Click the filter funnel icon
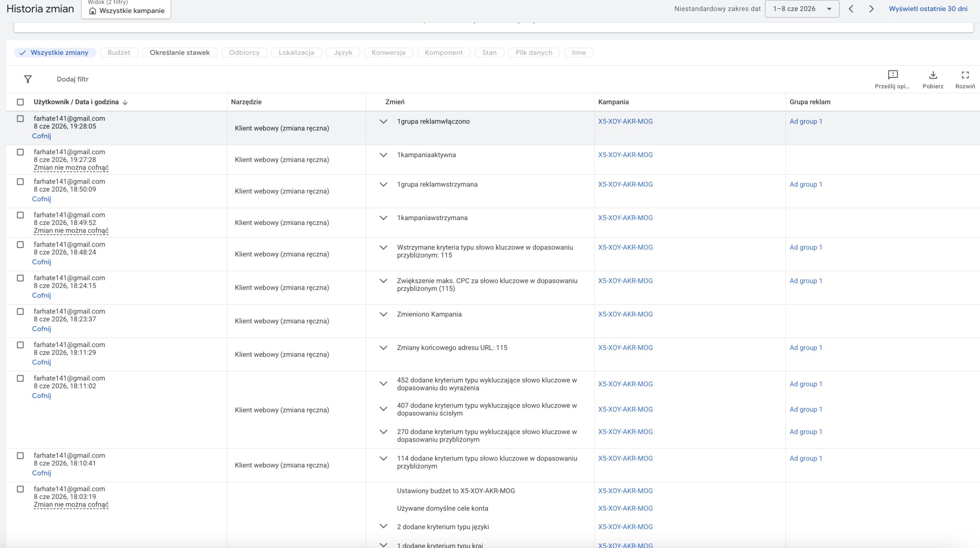The image size is (980, 548). point(28,79)
